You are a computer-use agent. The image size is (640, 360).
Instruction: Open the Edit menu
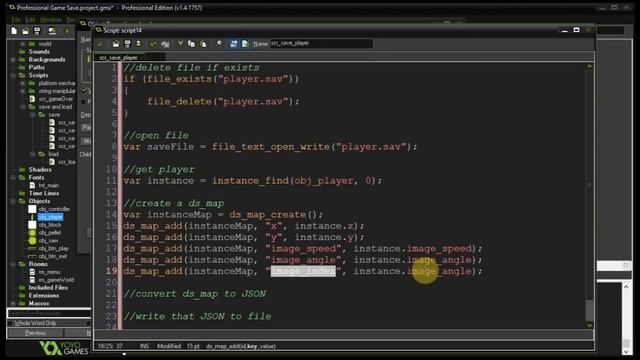(30, 20)
